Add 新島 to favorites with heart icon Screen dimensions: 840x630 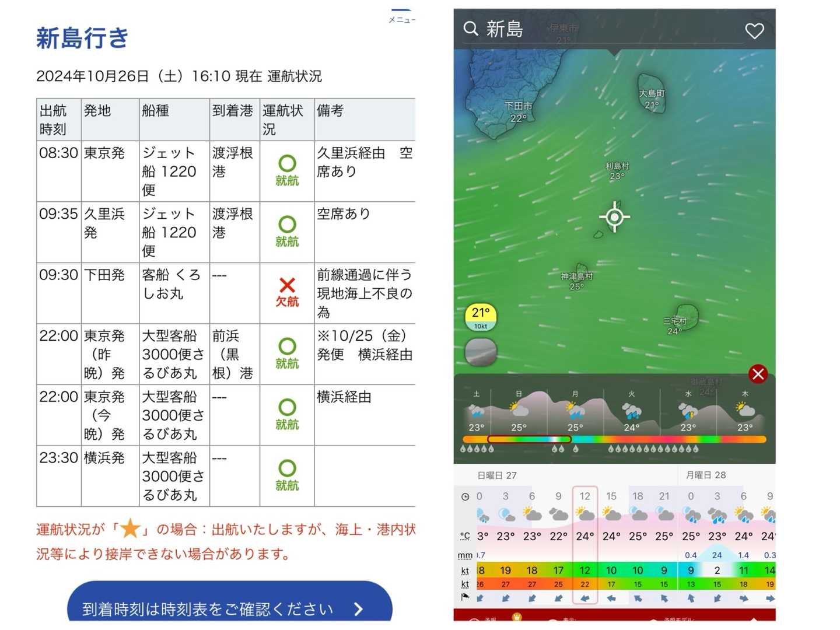(x=754, y=31)
